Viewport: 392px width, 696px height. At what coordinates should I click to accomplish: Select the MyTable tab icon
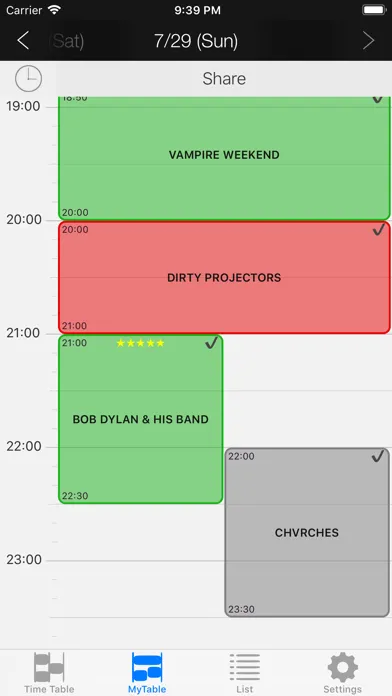147,667
